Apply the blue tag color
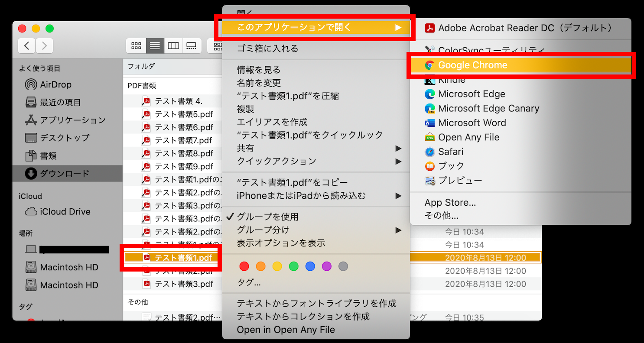The height and width of the screenshot is (343, 644). pos(310,266)
